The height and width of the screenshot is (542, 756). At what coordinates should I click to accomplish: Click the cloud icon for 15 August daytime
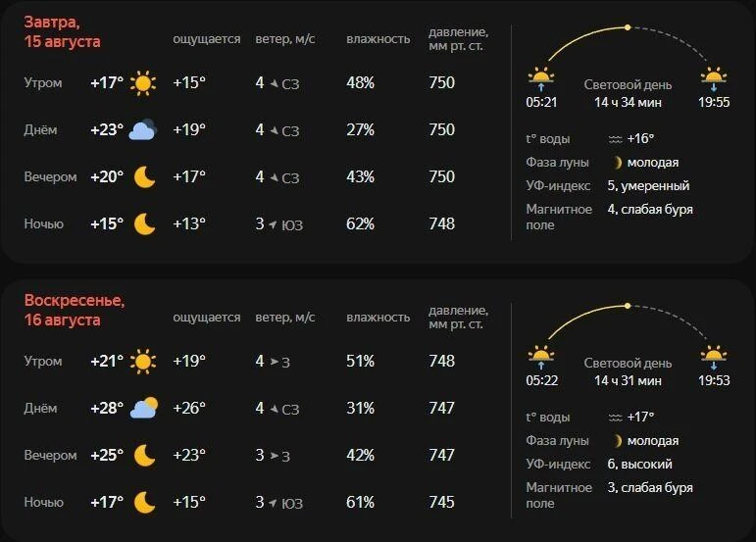tap(143, 130)
